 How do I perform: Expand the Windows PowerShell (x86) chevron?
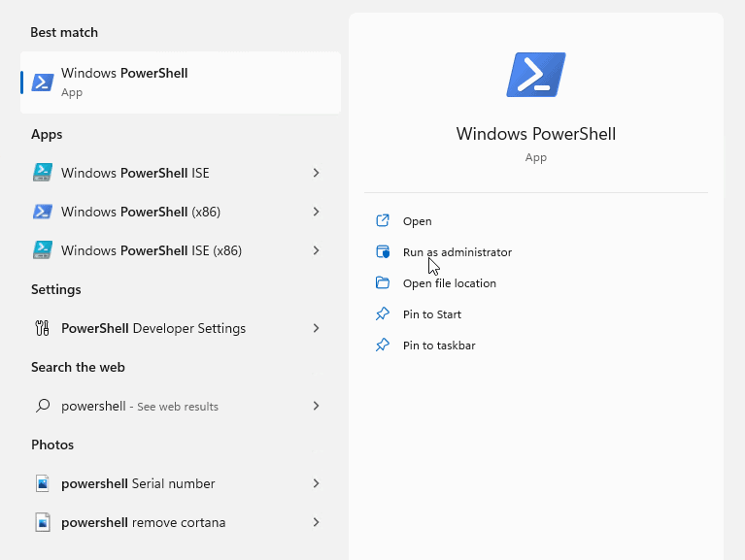tap(316, 212)
